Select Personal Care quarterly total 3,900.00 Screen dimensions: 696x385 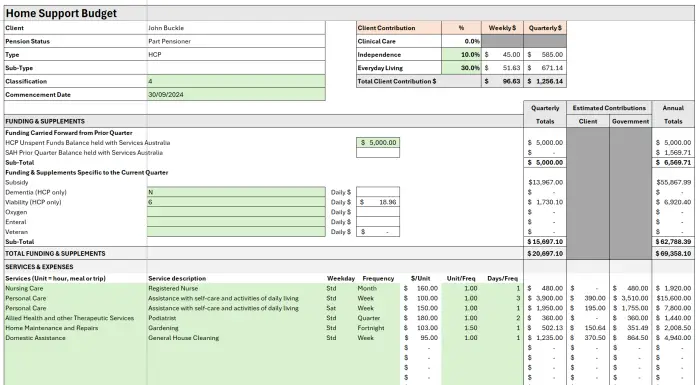coord(545,298)
